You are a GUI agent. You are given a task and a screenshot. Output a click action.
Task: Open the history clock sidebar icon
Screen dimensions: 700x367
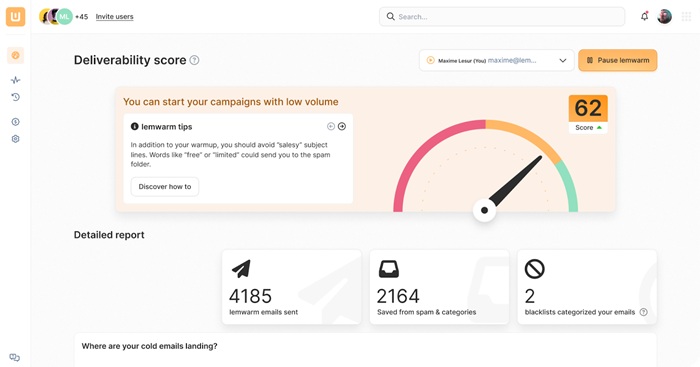tap(16, 97)
